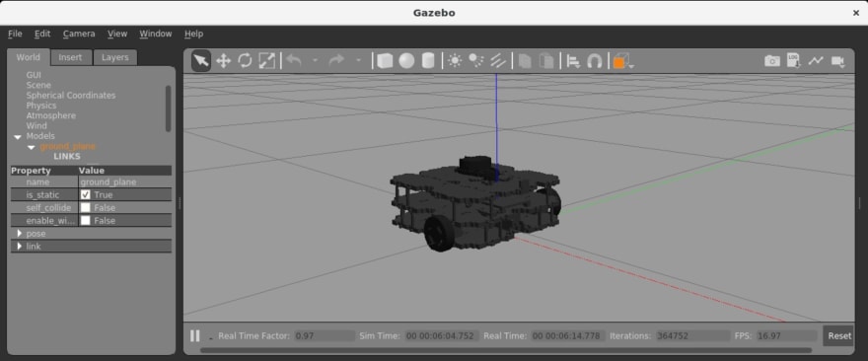Select the LINKS entry under ground_plane
868x361 pixels.
pyautogui.click(x=67, y=157)
